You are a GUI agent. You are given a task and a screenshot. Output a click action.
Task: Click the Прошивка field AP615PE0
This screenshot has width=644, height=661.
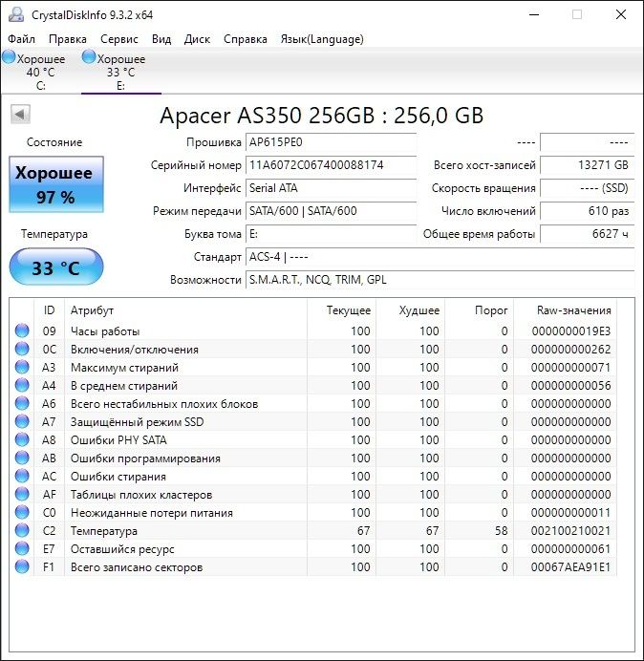tap(331, 142)
